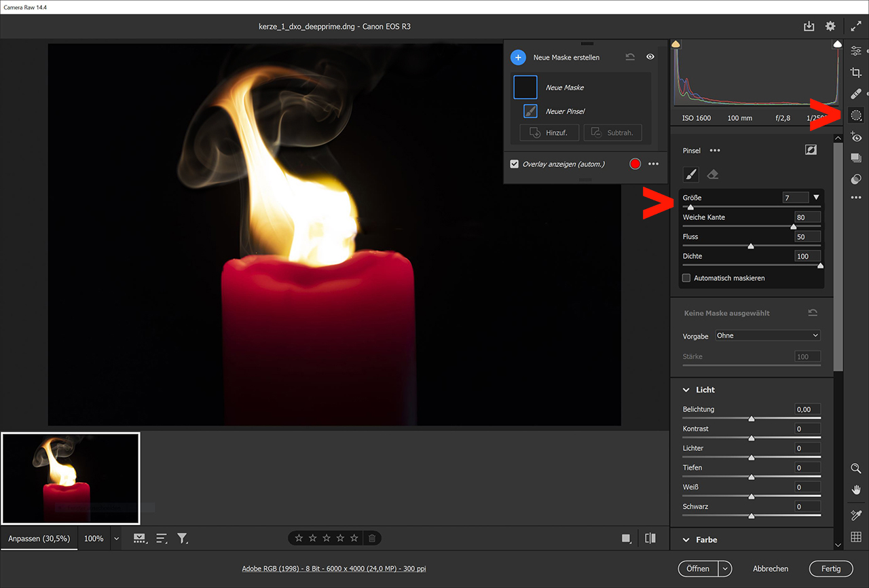Click the save image download icon
This screenshot has width=869, height=588.
(x=809, y=26)
